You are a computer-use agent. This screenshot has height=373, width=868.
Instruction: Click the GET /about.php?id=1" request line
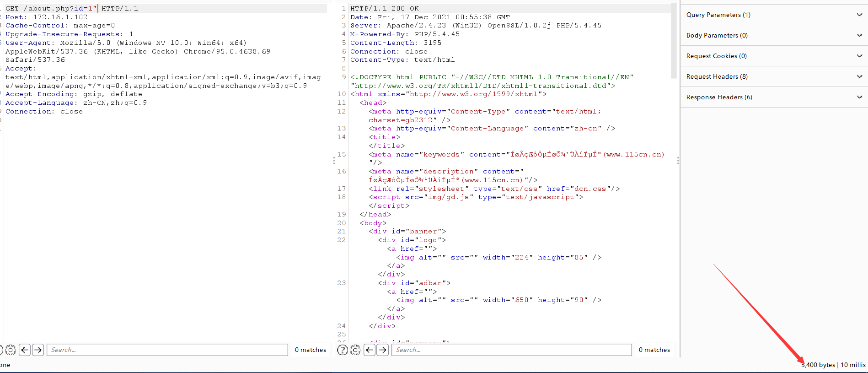pos(72,8)
